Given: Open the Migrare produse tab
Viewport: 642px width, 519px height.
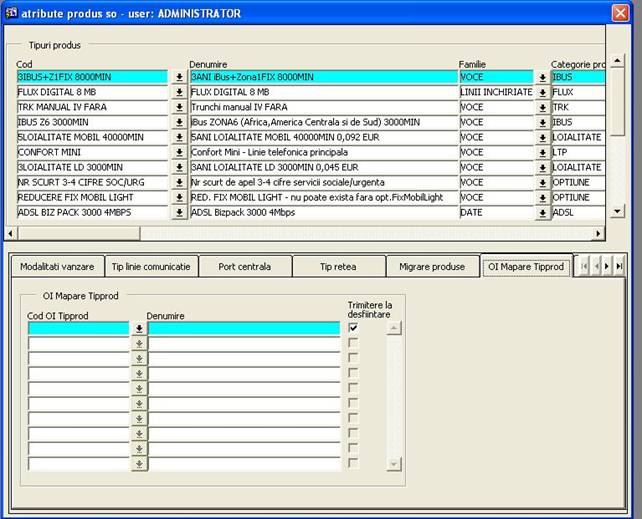Looking at the screenshot, I should click(x=432, y=267).
